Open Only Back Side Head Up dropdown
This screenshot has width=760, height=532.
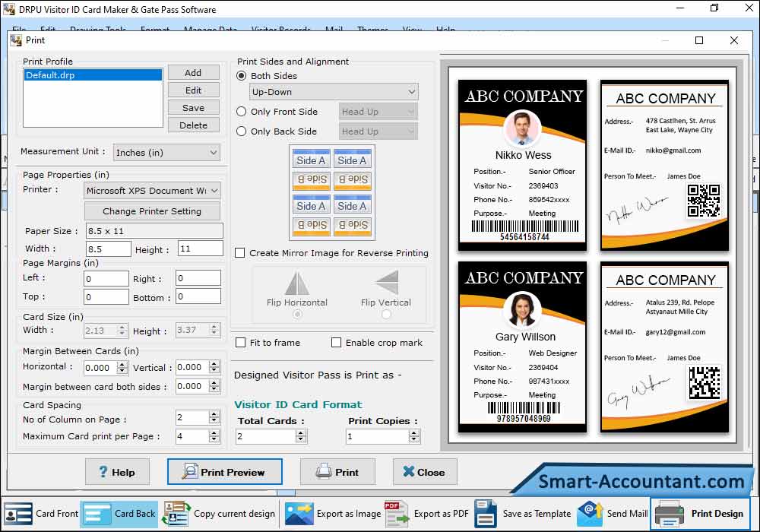click(378, 131)
